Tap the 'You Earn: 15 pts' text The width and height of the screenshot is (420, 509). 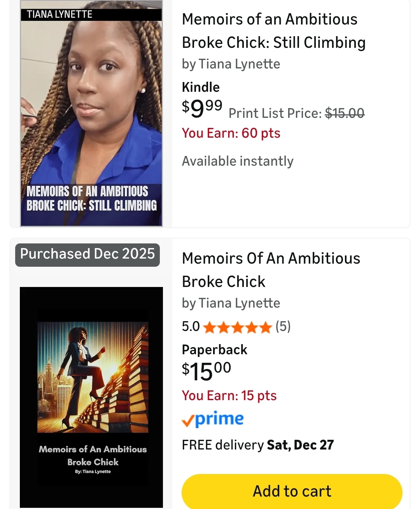(229, 395)
